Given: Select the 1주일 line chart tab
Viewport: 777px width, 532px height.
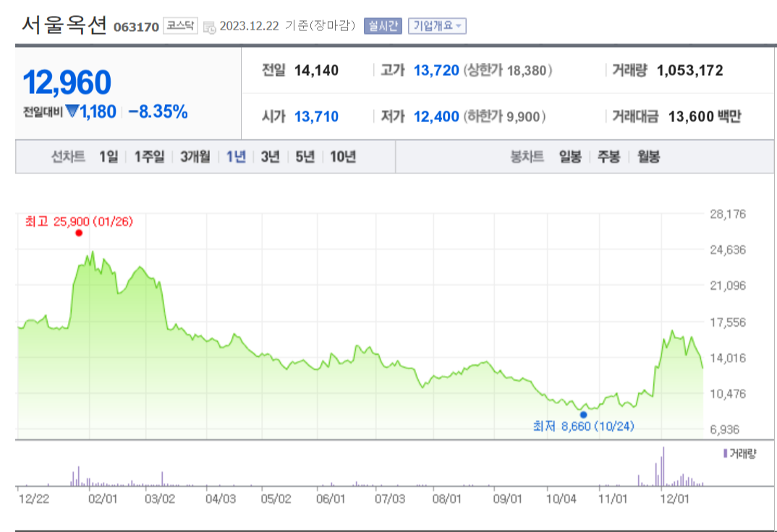Looking at the screenshot, I should coord(150,157).
